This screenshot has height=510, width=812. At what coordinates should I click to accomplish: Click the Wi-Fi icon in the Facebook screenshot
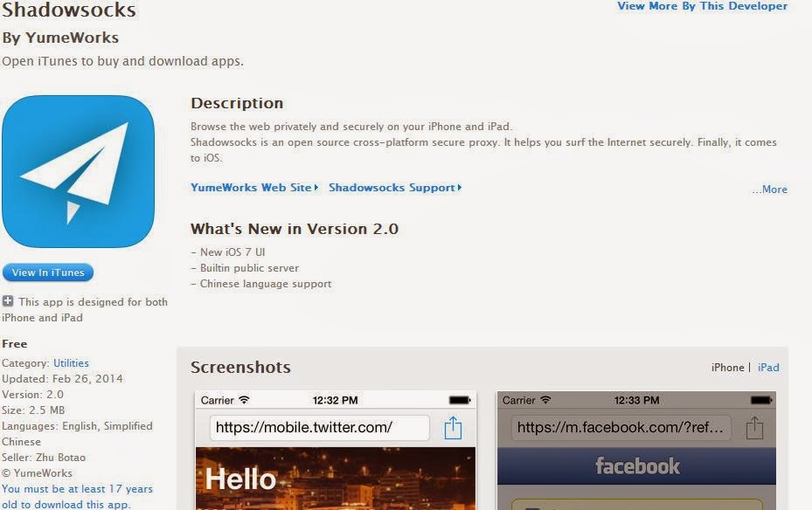coord(545,400)
